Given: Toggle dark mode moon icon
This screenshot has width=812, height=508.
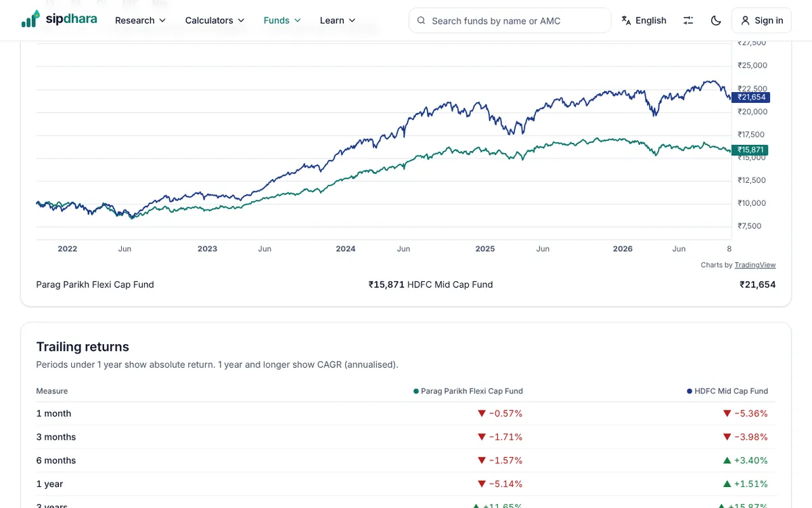Looking at the screenshot, I should [716, 20].
